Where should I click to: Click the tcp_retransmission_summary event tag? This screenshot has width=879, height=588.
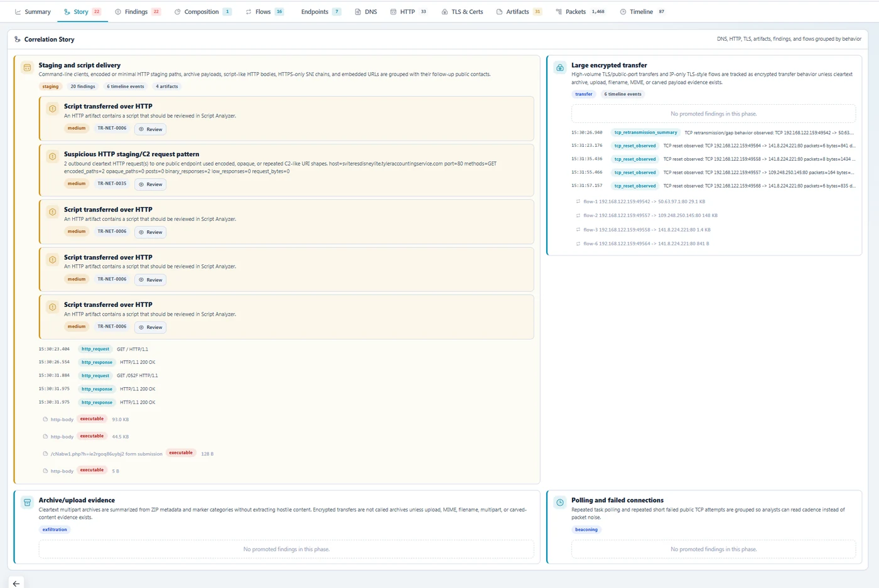coord(646,132)
